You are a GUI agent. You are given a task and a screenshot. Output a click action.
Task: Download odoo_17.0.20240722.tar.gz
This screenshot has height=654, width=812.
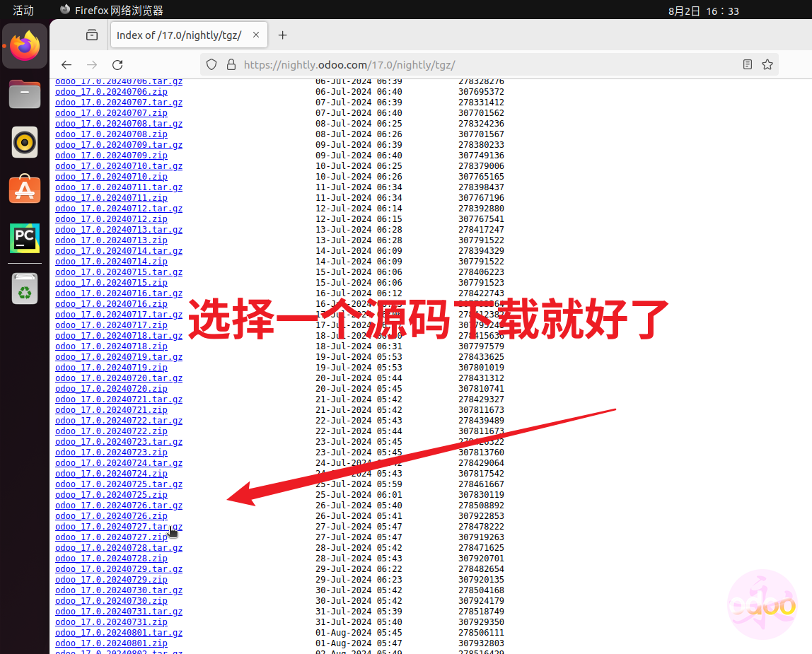(x=119, y=421)
